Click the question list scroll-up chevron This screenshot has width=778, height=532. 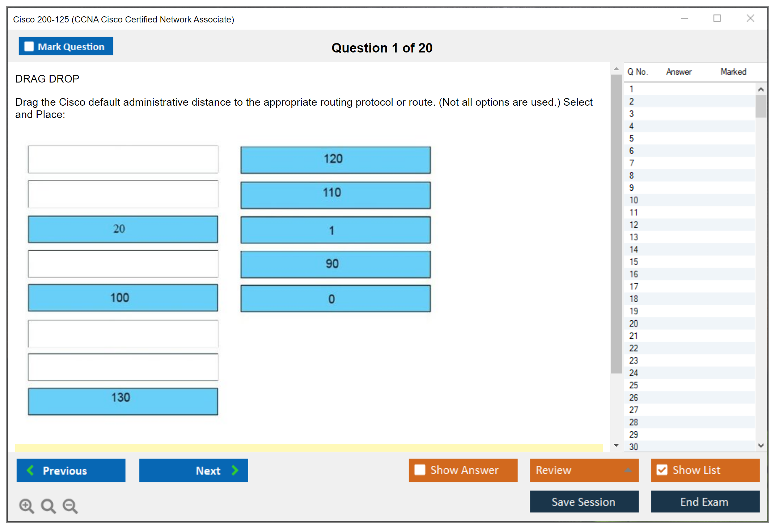pyautogui.click(x=761, y=89)
